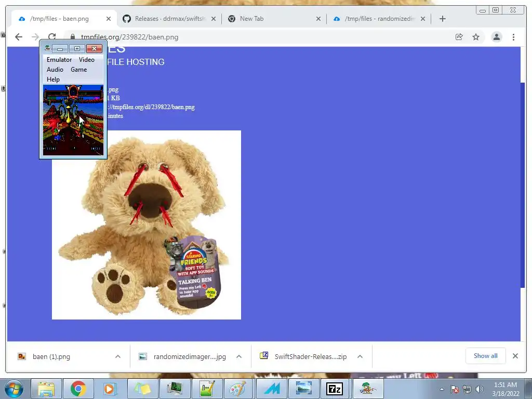
Task: Open the Windows Start menu orb
Action: pyautogui.click(x=14, y=389)
